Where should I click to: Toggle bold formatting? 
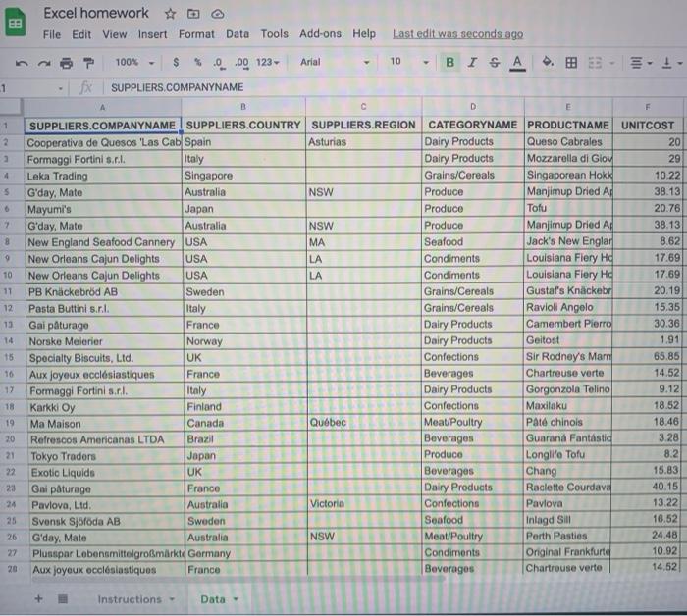(449, 62)
